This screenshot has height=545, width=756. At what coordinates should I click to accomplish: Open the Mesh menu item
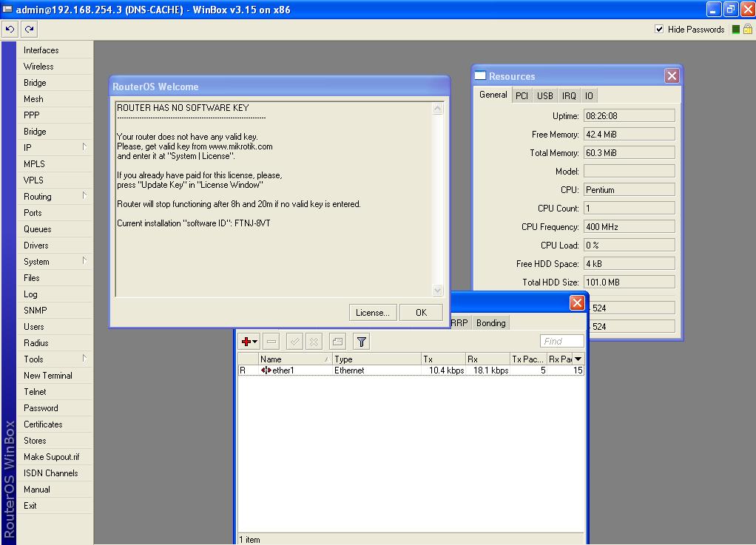pos(55,99)
